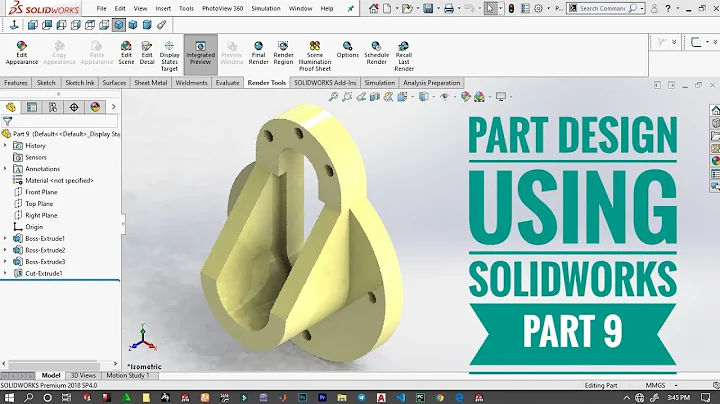This screenshot has height=404, width=720.
Task: Select the Sensors item
Action: coord(30,157)
